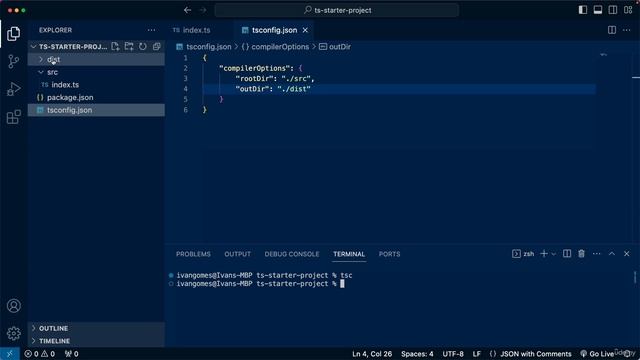Open the Extensions view

click(13, 117)
